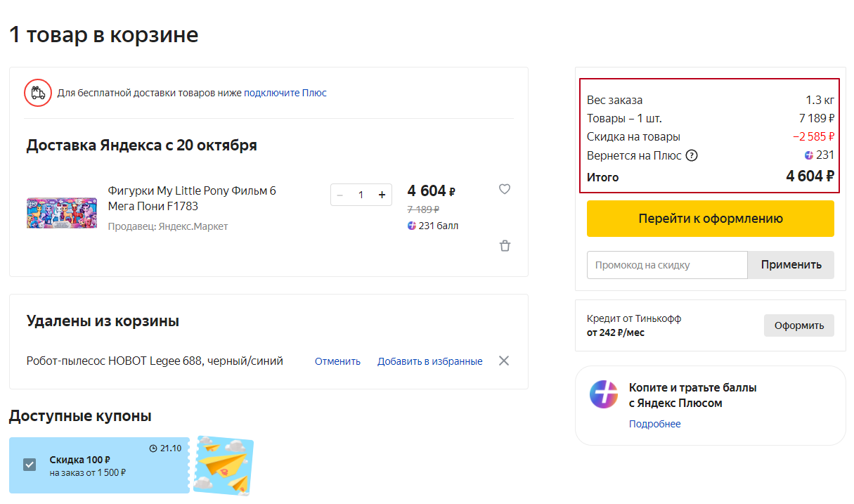Open the подключите Плюс link
Viewport: 854px width, 504px height.
[x=285, y=93]
